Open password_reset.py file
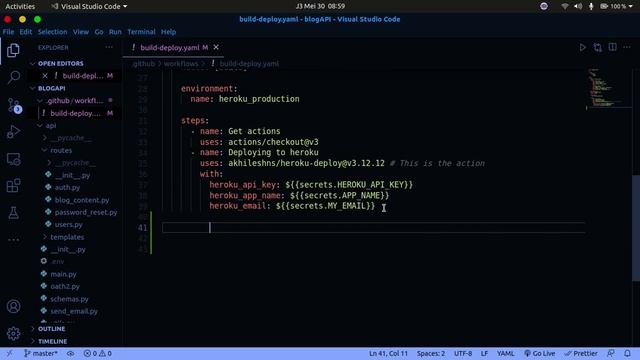The height and width of the screenshot is (360, 640). coord(86,212)
